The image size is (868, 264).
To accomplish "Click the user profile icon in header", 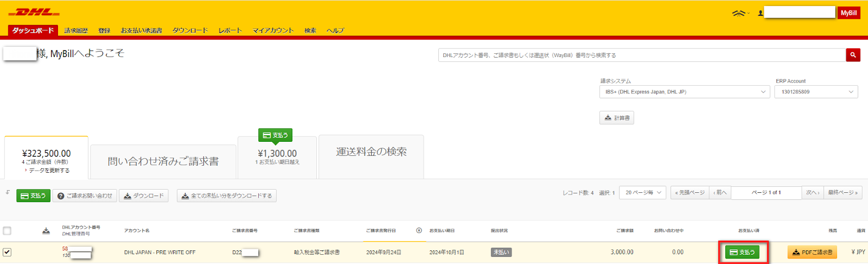I will coord(760,13).
